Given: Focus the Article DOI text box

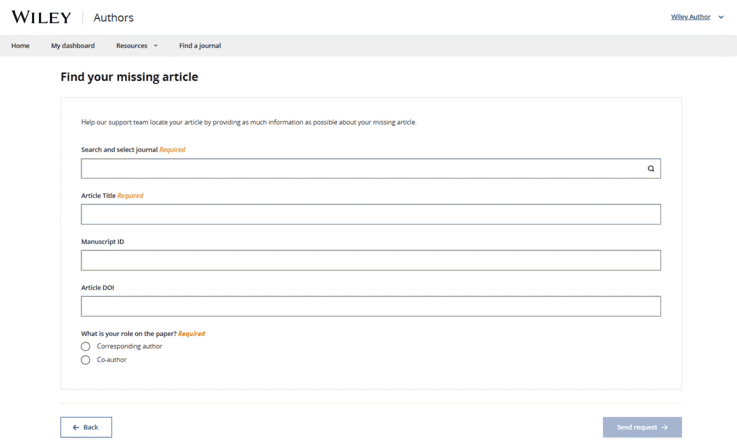Looking at the screenshot, I should (370, 306).
